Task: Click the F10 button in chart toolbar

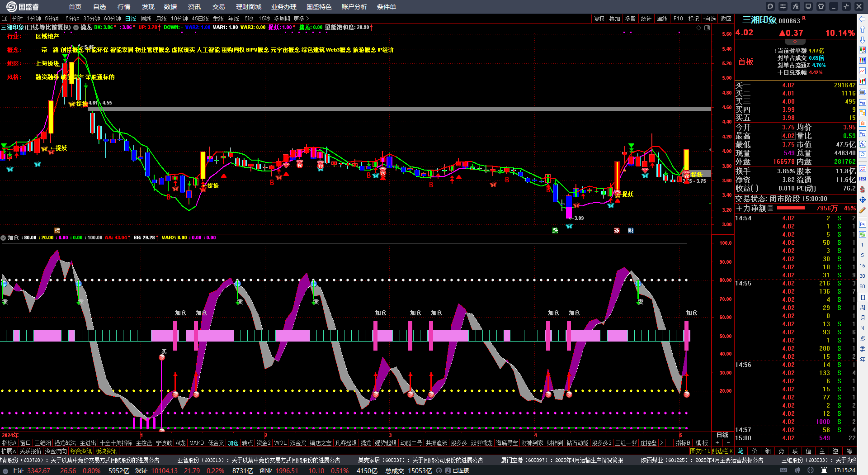Action: 678,19
